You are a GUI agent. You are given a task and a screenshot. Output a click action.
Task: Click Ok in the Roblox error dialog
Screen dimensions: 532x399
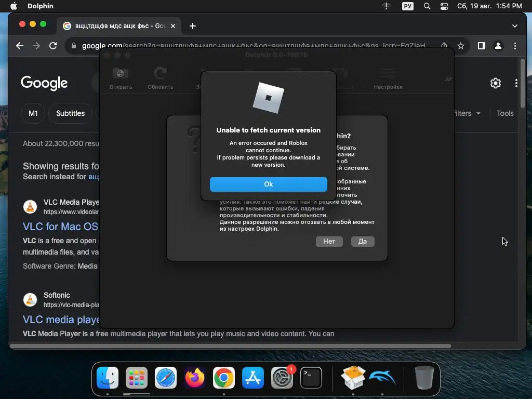[269, 184]
